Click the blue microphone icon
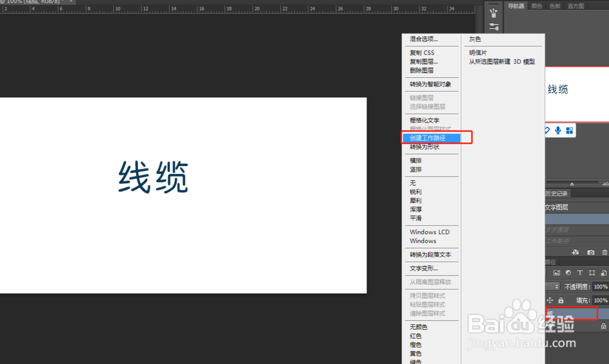The width and height of the screenshot is (609, 364). (x=558, y=130)
